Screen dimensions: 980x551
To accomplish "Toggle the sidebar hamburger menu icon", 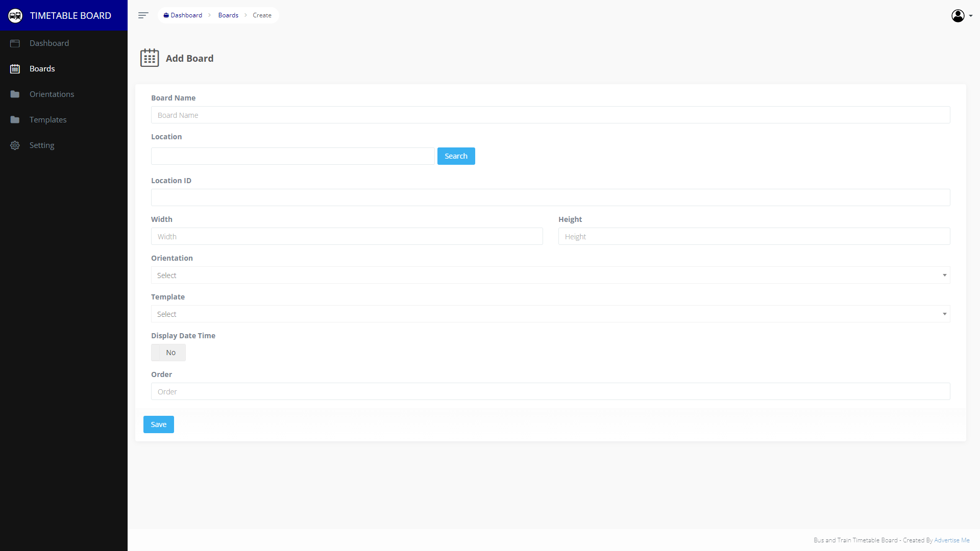I will (143, 15).
